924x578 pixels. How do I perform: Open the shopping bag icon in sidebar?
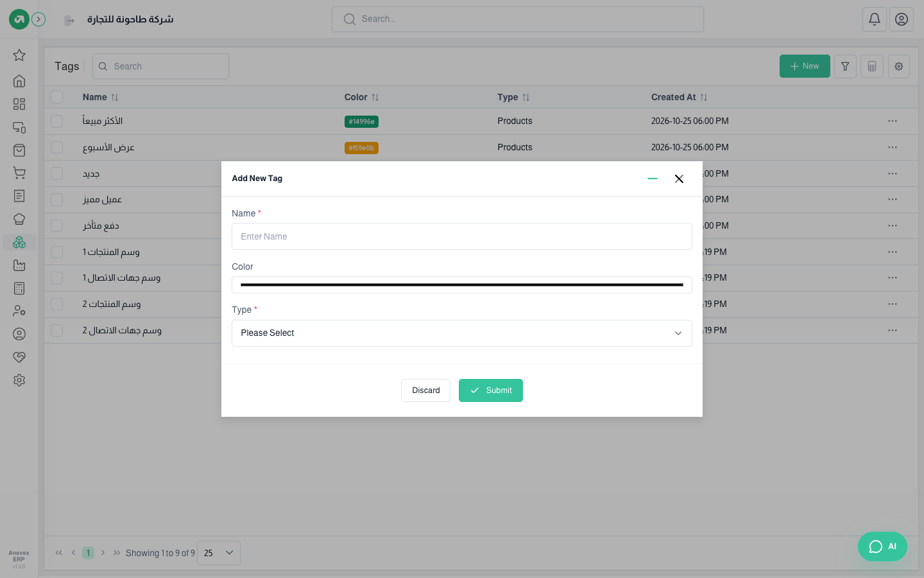(x=19, y=150)
